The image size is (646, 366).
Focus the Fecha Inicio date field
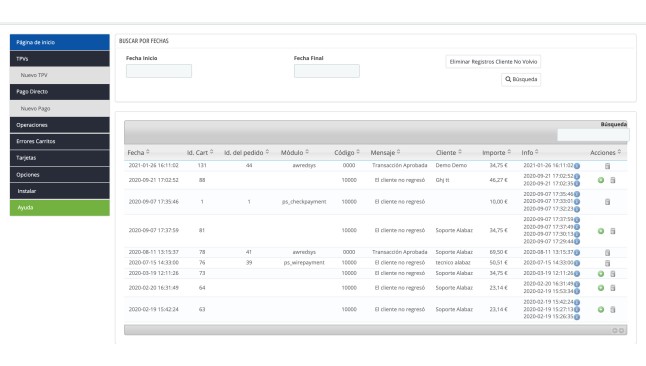(159, 71)
